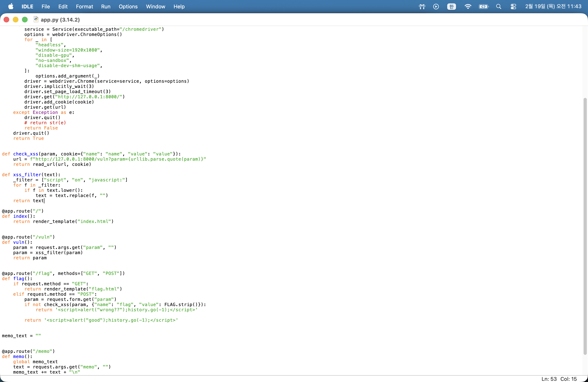Click the battery status icon
The width and height of the screenshot is (588, 382).
pyautogui.click(x=483, y=6)
